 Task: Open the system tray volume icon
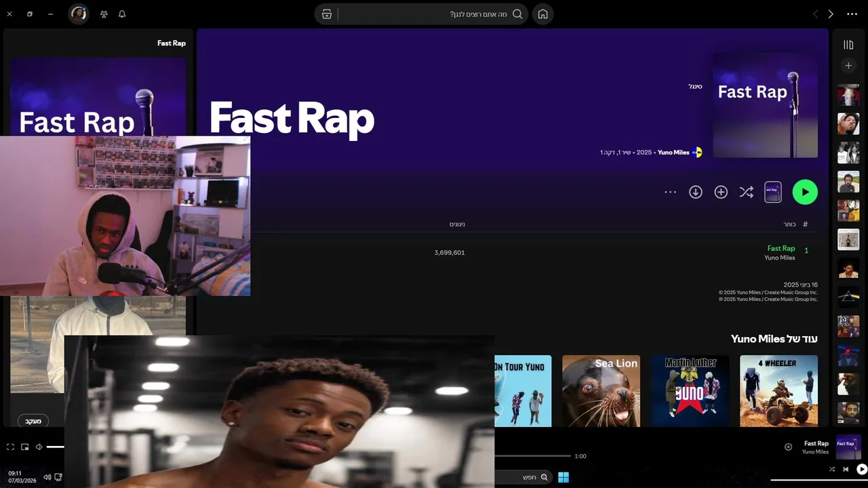(x=47, y=477)
